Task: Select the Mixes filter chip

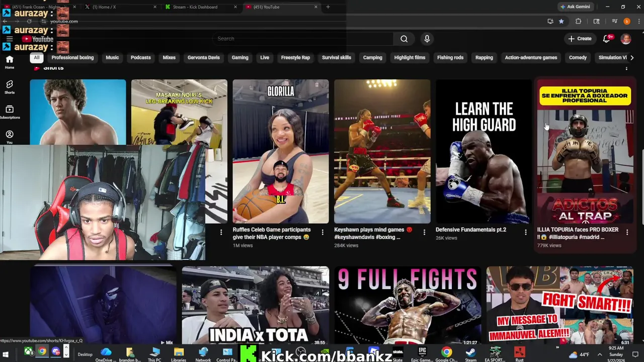Action: click(x=169, y=57)
